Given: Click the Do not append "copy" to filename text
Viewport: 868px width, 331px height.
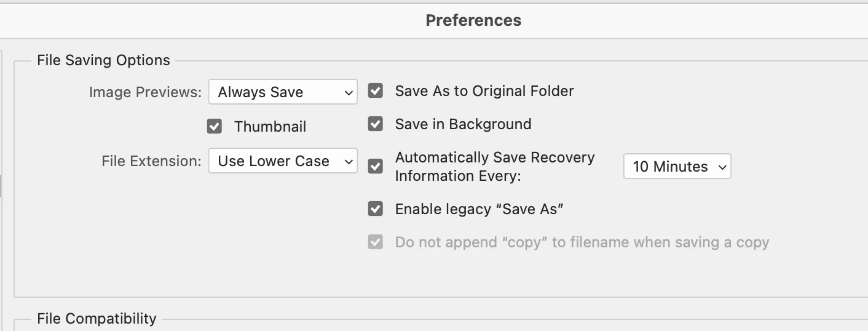Looking at the screenshot, I should point(582,242).
